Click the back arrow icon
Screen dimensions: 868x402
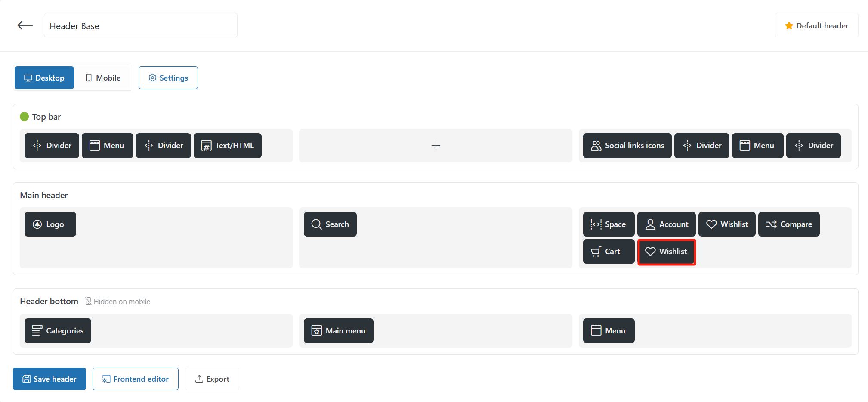coord(25,25)
